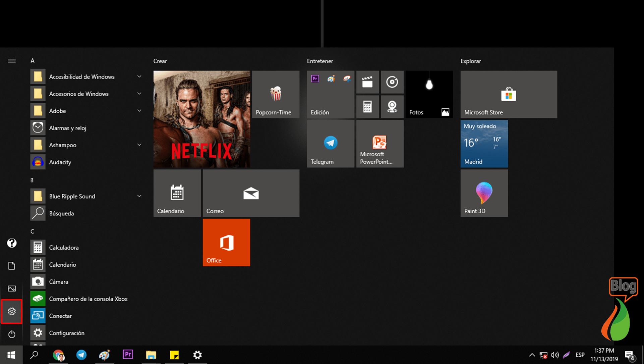644x364 pixels.
Task: Open File Explorer from the taskbar
Action: (151, 355)
